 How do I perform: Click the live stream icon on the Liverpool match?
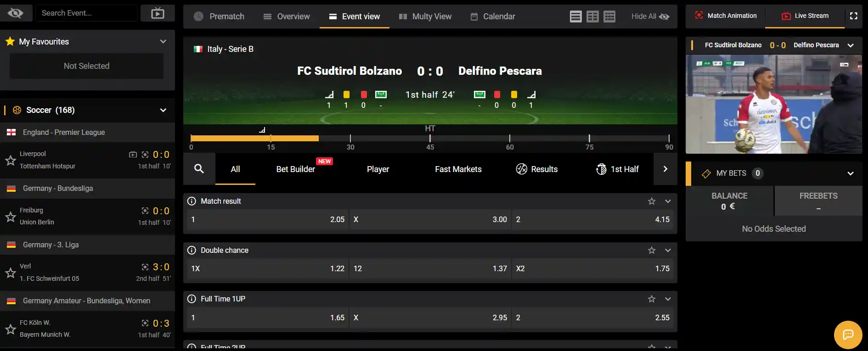point(133,155)
